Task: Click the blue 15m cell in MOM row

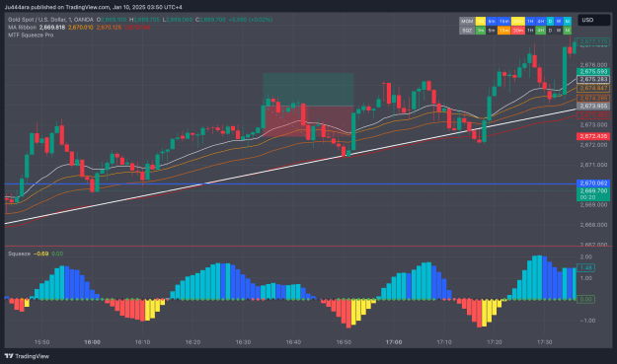Action: (503, 22)
